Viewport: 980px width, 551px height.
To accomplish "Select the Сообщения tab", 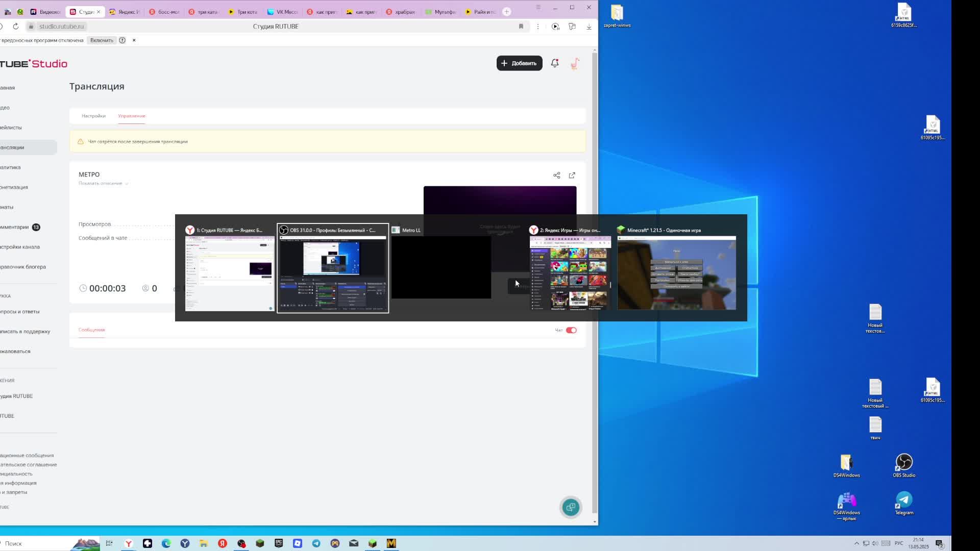I will pyautogui.click(x=91, y=330).
